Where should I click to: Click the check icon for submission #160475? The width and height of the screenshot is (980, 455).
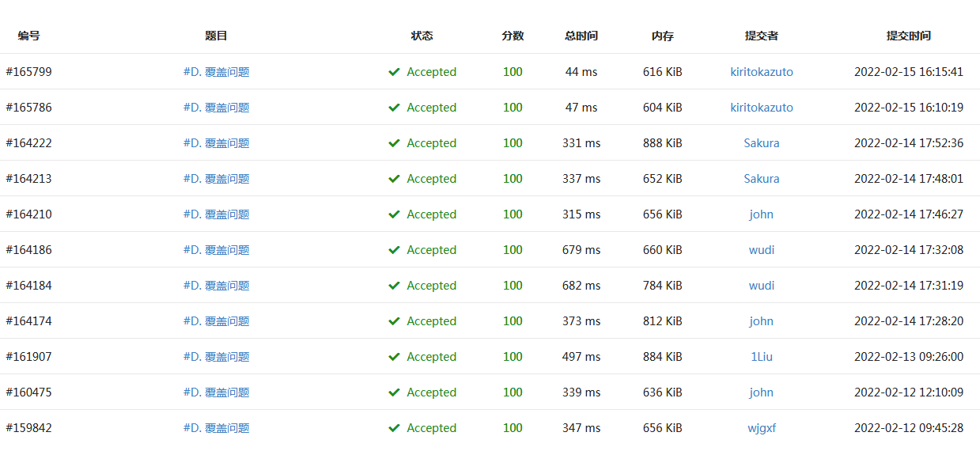(394, 392)
